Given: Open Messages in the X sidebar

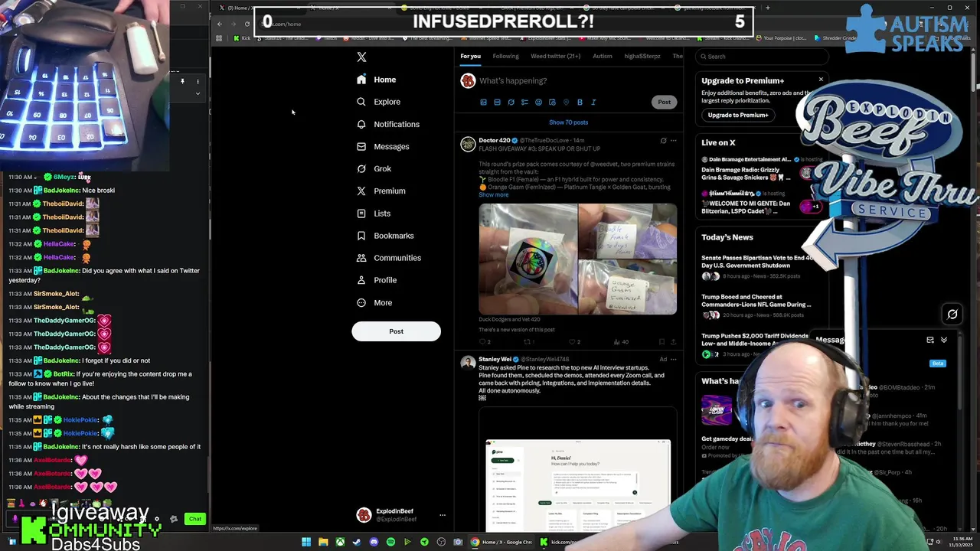Looking at the screenshot, I should [383, 146].
